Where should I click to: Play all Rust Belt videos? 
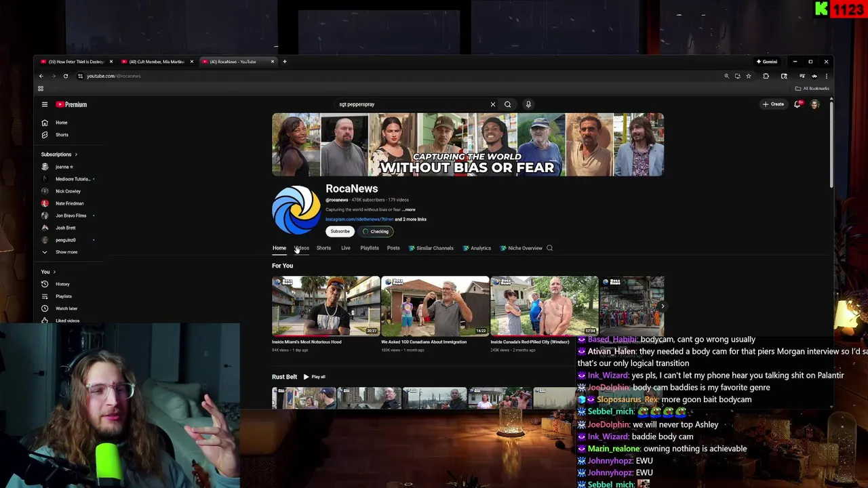315,377
